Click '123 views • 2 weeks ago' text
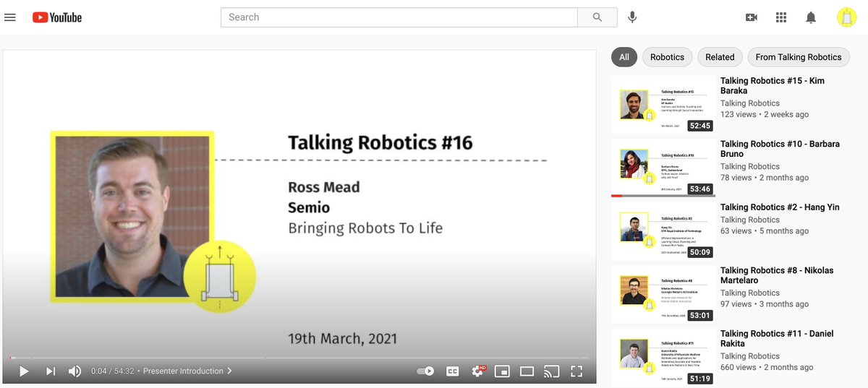 tap(765, 115)
